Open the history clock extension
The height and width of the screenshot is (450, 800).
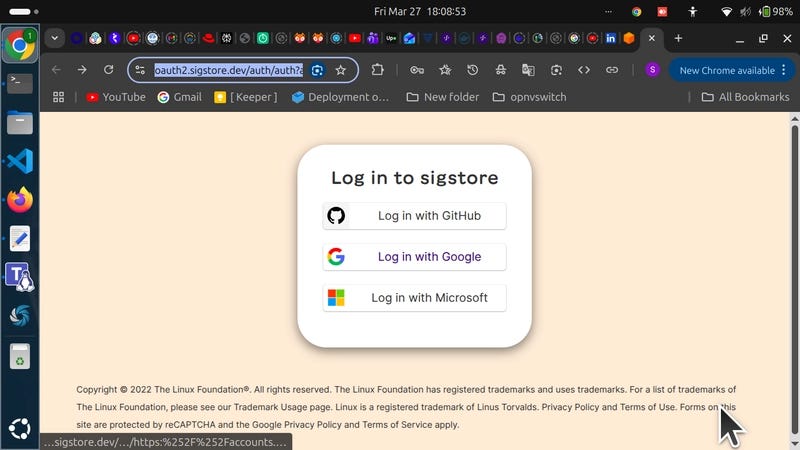(472, 70)
